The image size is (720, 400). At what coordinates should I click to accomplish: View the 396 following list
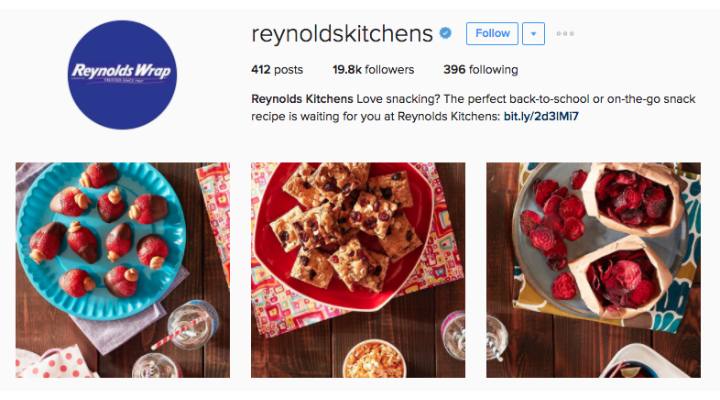tap(481, 70)
